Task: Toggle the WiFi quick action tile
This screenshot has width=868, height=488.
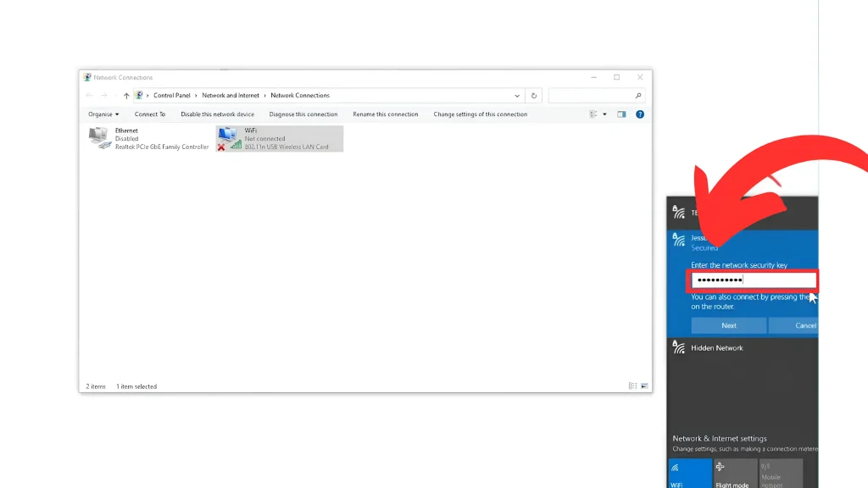Action: 690,474
